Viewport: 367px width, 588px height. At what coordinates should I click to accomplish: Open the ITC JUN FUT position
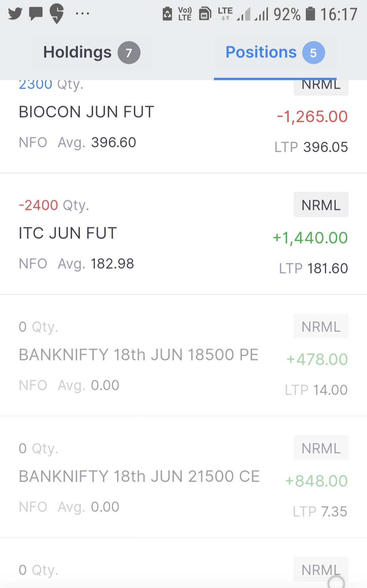68,233
